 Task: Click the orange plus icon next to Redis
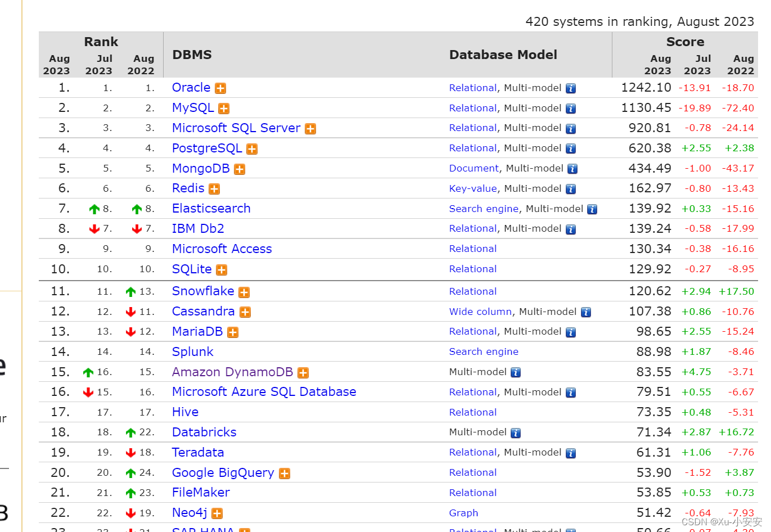(x=214, y=189)
